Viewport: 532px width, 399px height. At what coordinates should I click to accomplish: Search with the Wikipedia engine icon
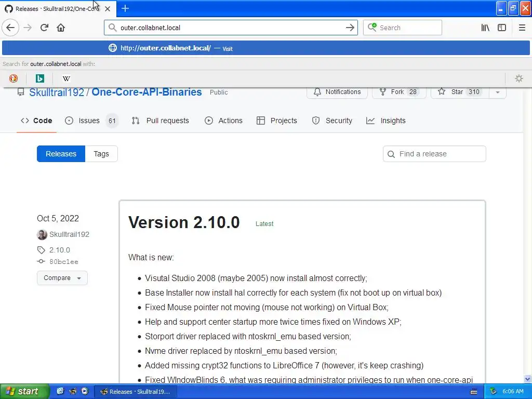coord(66,78)
